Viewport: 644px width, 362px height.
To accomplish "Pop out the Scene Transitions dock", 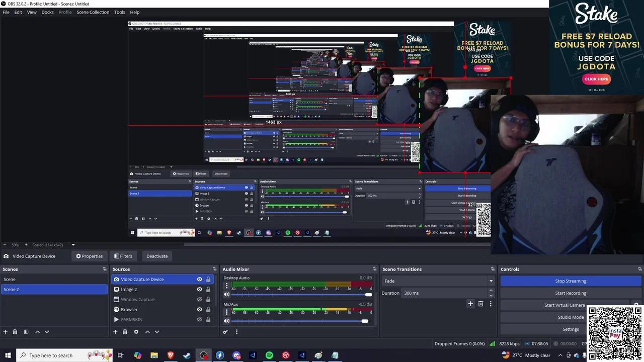I will [x=493, y=269].
